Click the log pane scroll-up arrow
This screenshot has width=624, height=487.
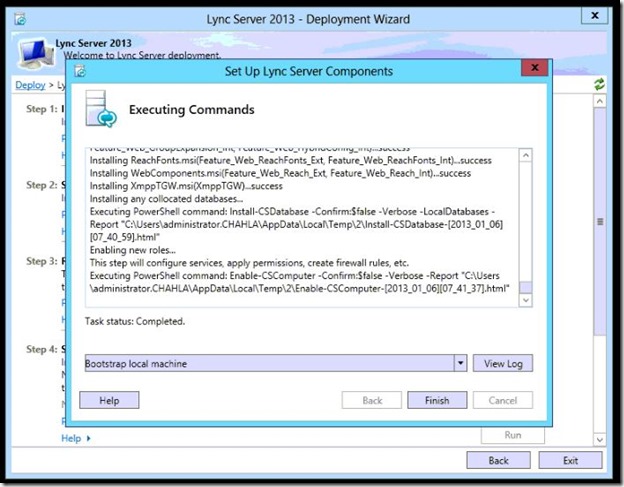[526, 155]
